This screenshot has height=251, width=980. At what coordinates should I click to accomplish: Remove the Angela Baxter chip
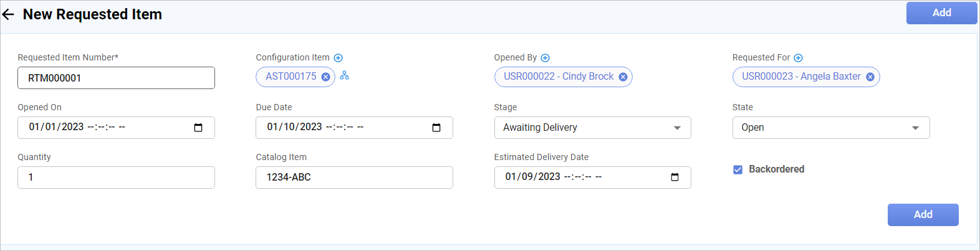(x=870, y=77)
